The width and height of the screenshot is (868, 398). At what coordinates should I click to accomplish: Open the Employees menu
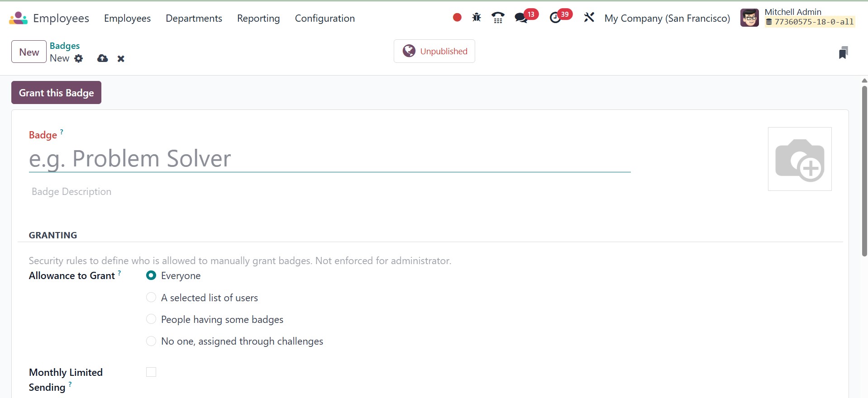[127, 18]
